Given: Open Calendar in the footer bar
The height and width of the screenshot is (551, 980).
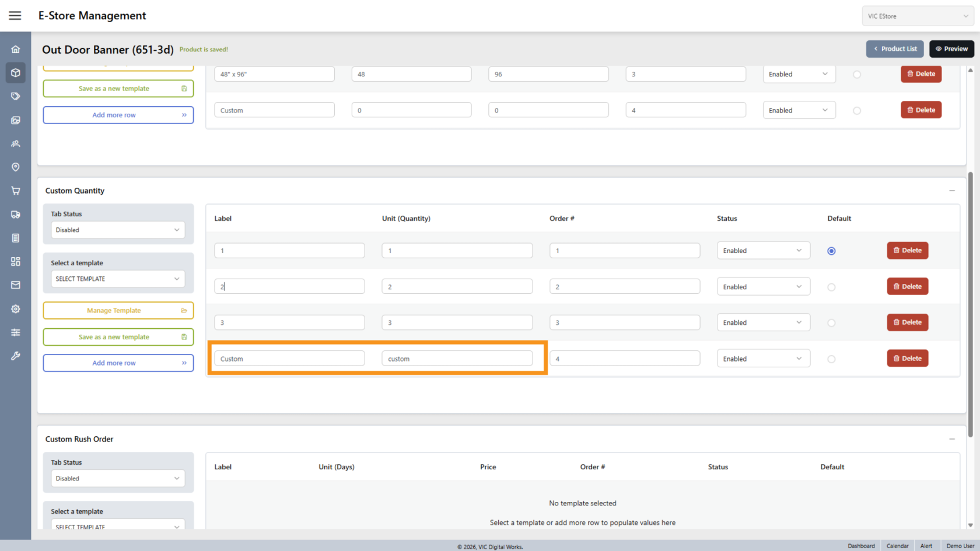Looking at the screenshot, I should (x=897, y=546).
